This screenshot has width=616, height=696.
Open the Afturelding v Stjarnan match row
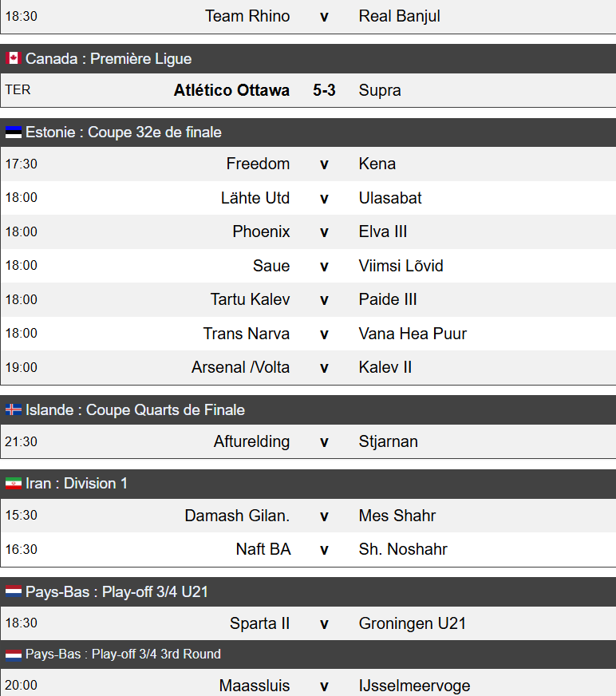pos(308,441)
